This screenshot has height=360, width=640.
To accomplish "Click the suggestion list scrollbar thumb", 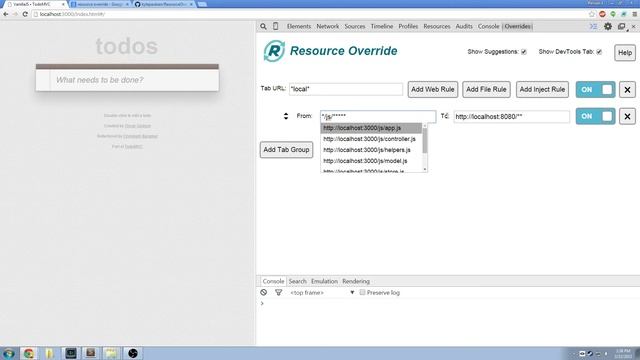I will pyautogui.click(x=425, y=140).
